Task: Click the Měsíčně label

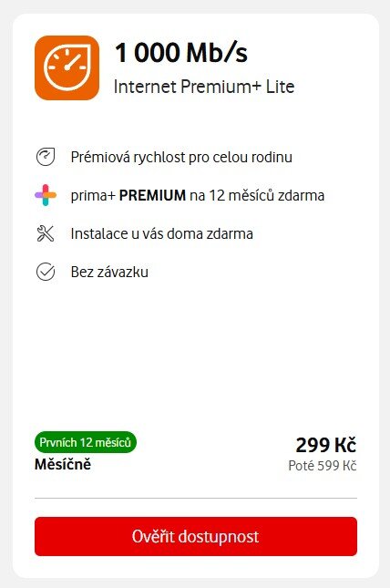Action: click(x=63, y=464)
